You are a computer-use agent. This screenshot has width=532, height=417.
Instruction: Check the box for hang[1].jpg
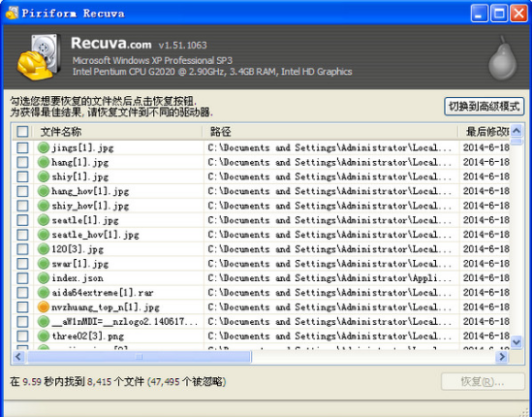tap(22, 162)
